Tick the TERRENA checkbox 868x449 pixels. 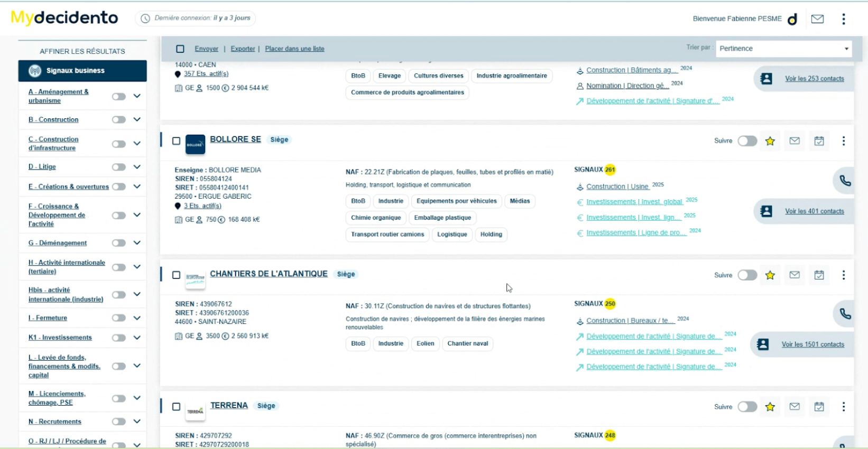(x=176, y=407)
